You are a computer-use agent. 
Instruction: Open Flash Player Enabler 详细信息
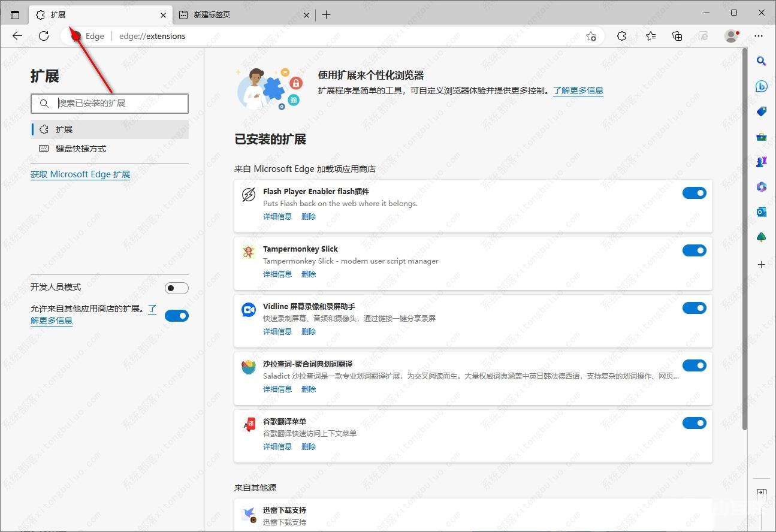click(x=277, y=217)
